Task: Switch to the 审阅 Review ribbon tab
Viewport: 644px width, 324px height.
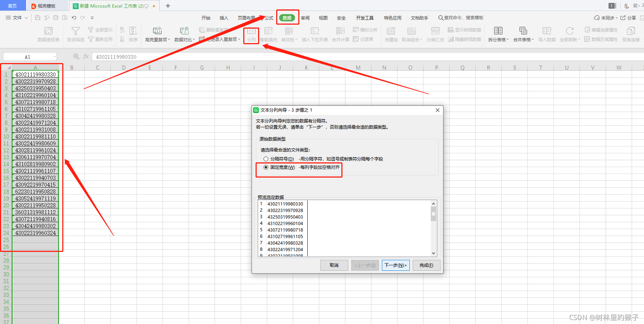Action: point(305,18)
